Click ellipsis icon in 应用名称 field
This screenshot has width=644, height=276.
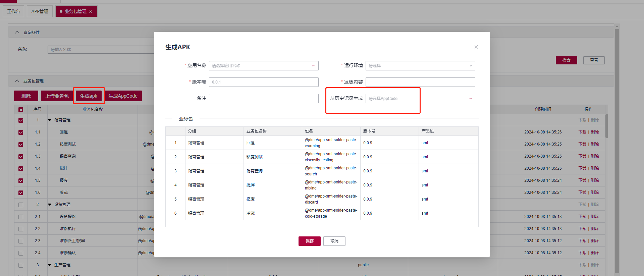[x=313, y=66]
